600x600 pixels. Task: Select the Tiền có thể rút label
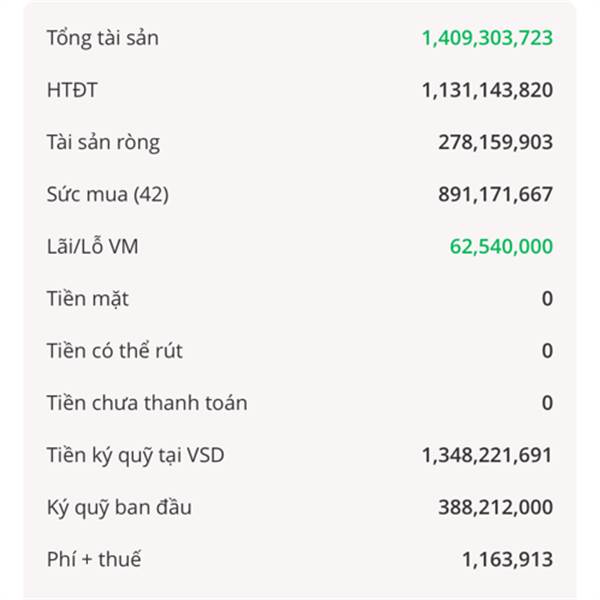[x=114, y=351]
